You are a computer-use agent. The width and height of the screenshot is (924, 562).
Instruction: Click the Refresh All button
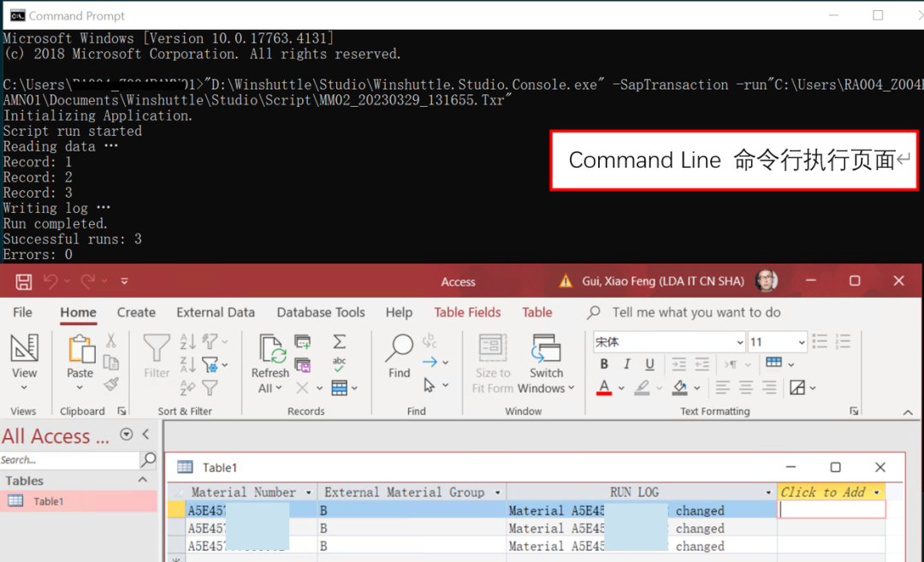(x=269, y=364)
